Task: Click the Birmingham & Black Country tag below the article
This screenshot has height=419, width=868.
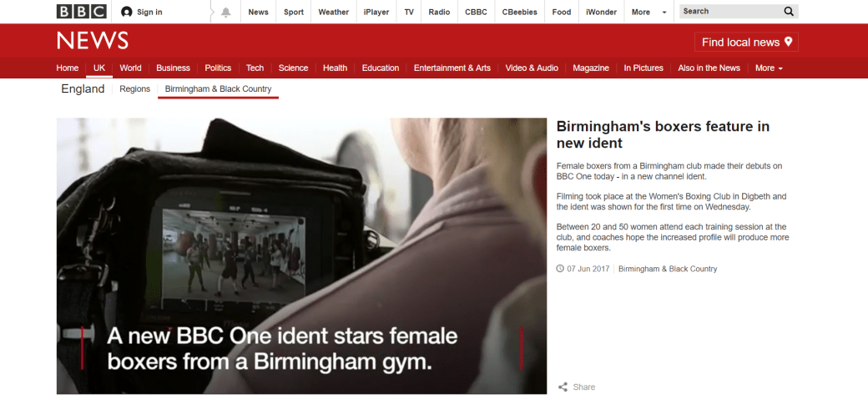Action: click(668, 269)
